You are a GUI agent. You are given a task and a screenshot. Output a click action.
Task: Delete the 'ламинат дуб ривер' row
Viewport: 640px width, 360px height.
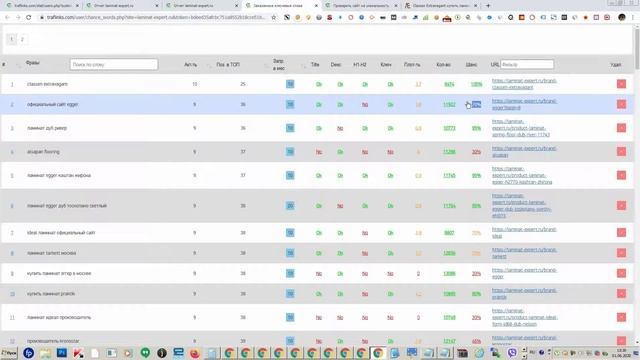(621, 128)
